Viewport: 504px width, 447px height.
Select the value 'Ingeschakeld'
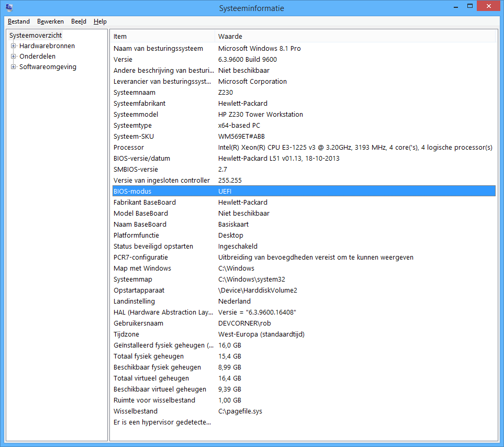point(238,247)
